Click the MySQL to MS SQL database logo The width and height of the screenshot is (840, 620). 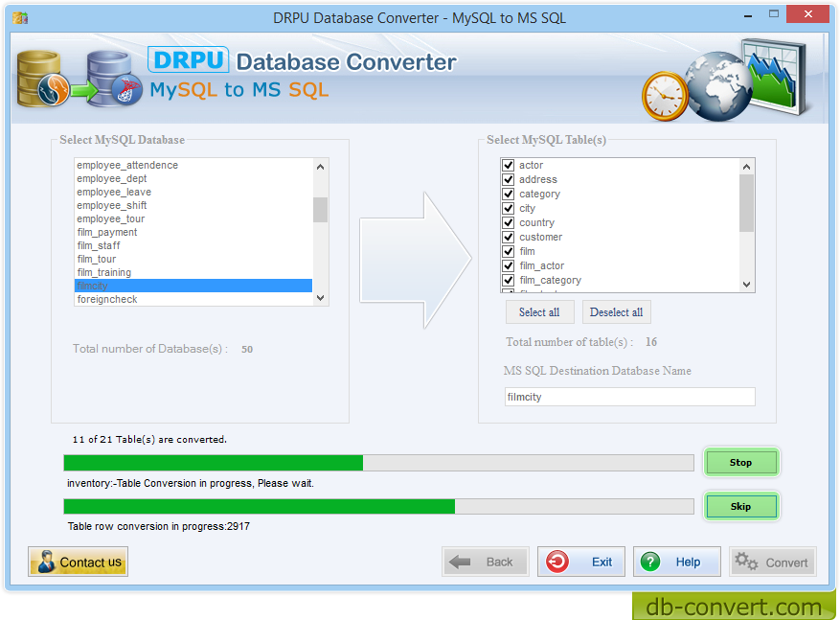pos(79,79)
